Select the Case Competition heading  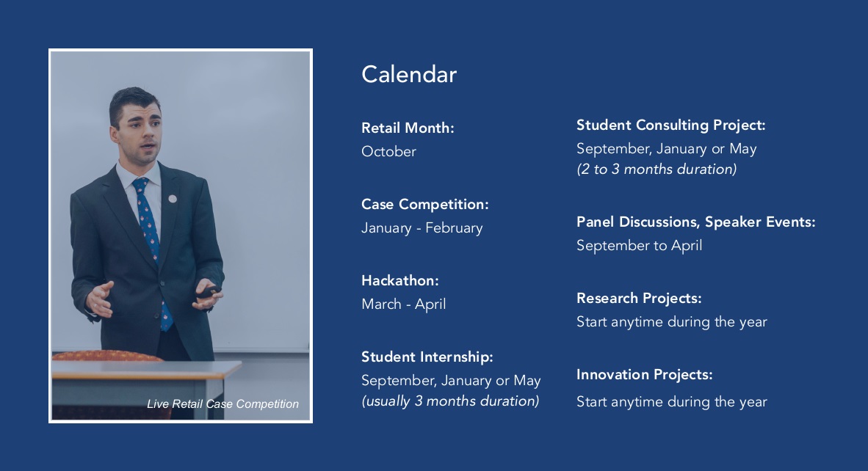[424, 204]
